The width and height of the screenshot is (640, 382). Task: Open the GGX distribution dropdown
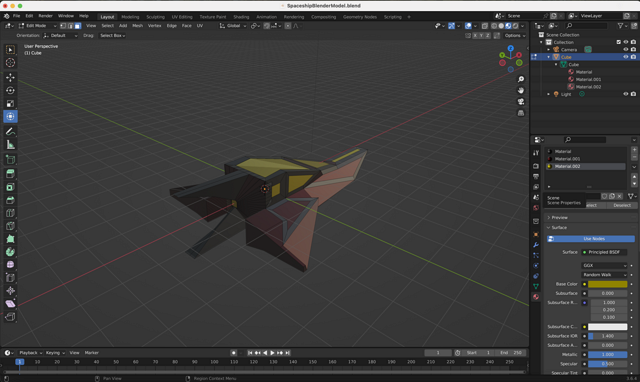click(604, 265)
